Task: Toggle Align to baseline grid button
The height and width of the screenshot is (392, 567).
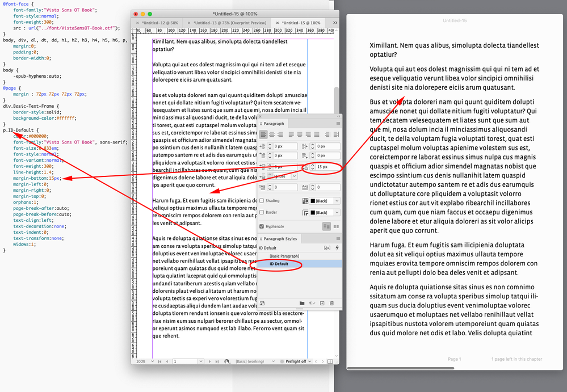Action: point(336,226)
